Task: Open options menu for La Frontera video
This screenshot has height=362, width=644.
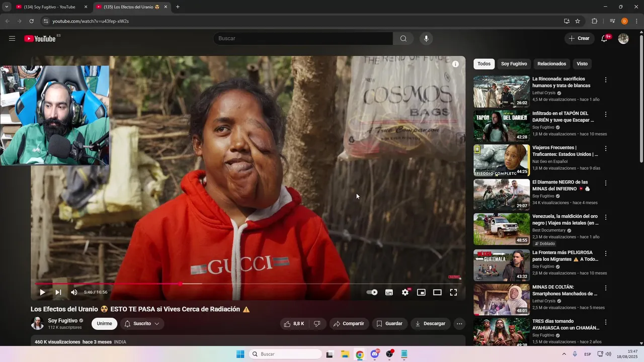Action: [x=606, y=253]
